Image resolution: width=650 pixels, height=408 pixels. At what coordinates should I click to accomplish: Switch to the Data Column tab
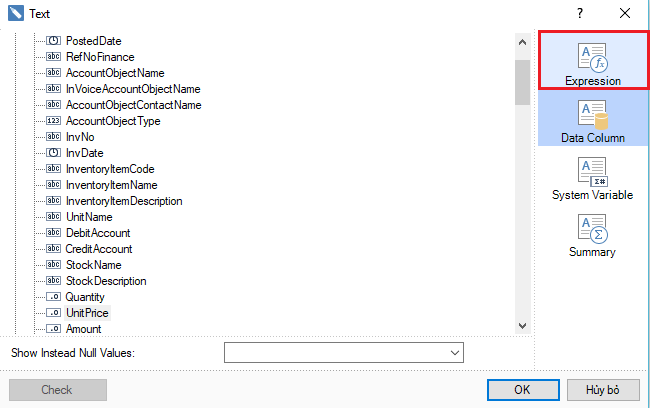coord(592,119)
